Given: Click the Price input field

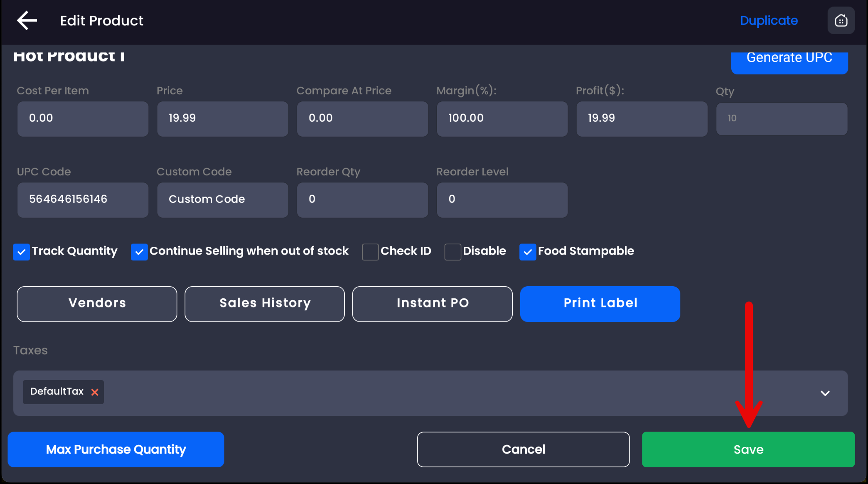Looking at the screenshot, I should (x=222, y=119).
